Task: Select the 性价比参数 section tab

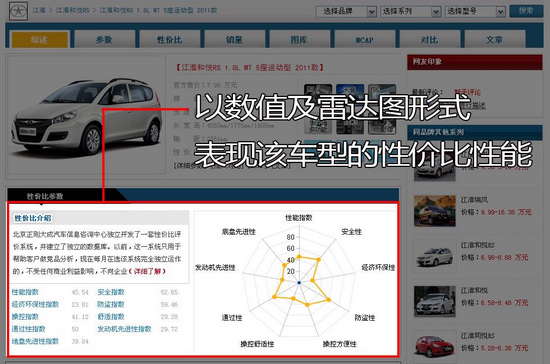Action: (x=45, y=196)
